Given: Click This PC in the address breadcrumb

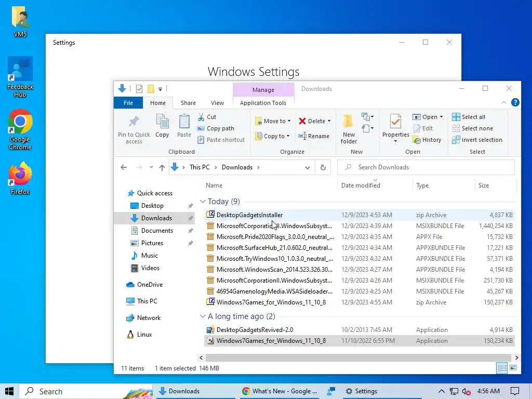Looking at the screenshot, I should pyautogui.click(x=199, y=167).
